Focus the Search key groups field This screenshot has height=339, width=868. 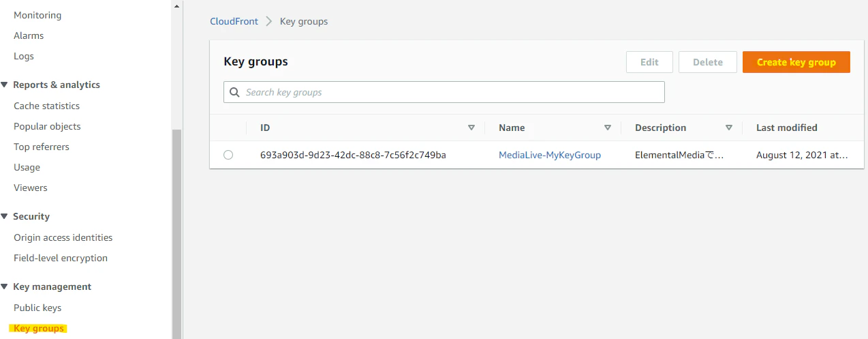point(444,92)
